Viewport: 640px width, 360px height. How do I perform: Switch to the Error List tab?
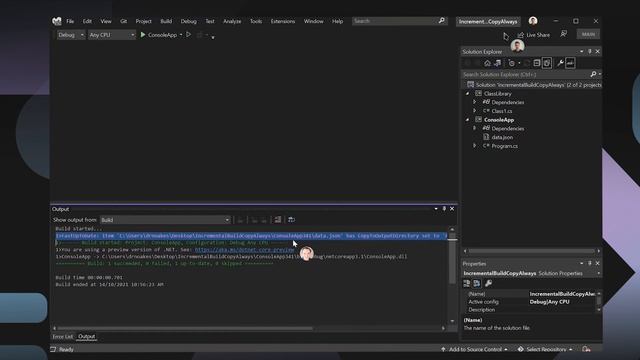(62, 337)
